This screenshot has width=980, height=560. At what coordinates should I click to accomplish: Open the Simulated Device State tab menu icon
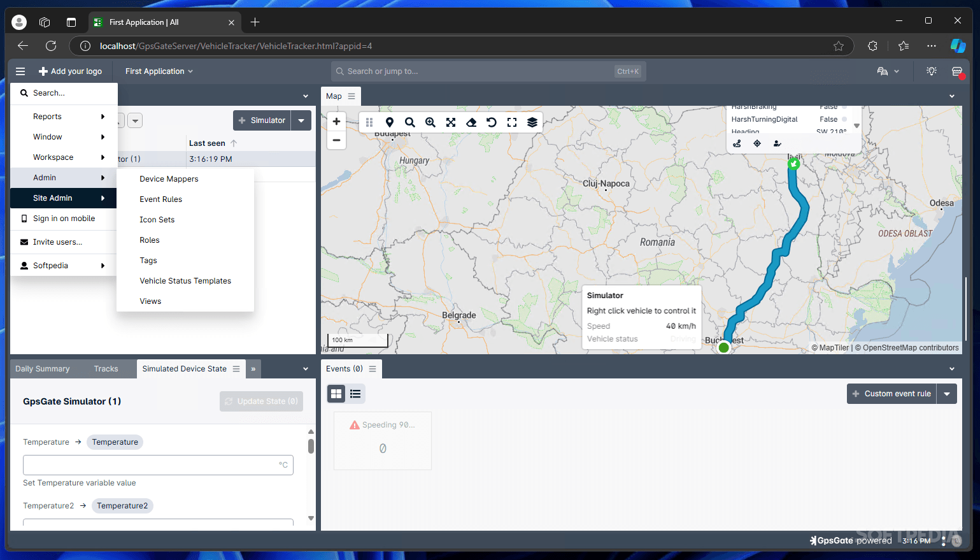[236, 369]
